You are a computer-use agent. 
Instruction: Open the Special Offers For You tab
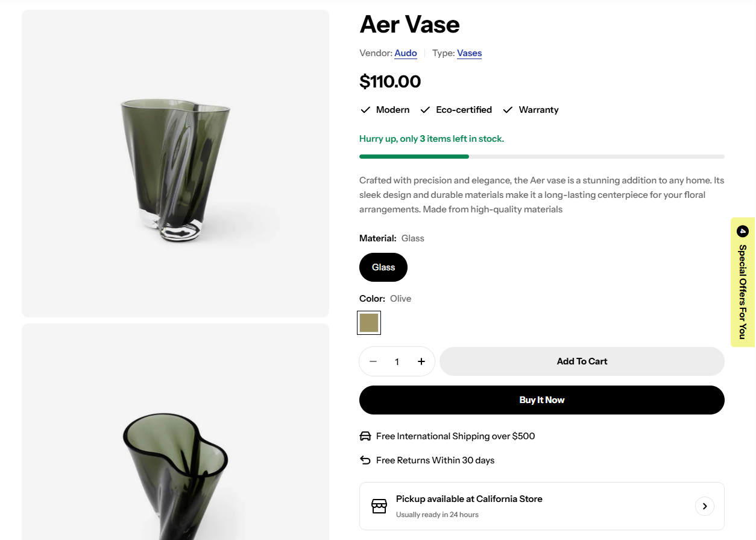[743, 282]
